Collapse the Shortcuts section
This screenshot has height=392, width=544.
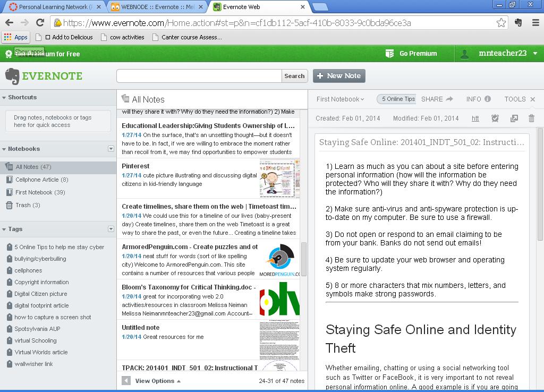[4, 98]
